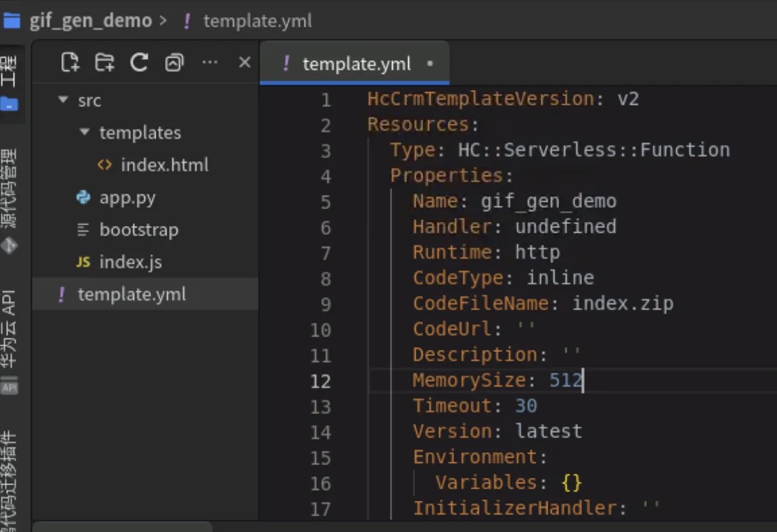
Task: Select template.yml in the file tree
Action: (132, 294)
